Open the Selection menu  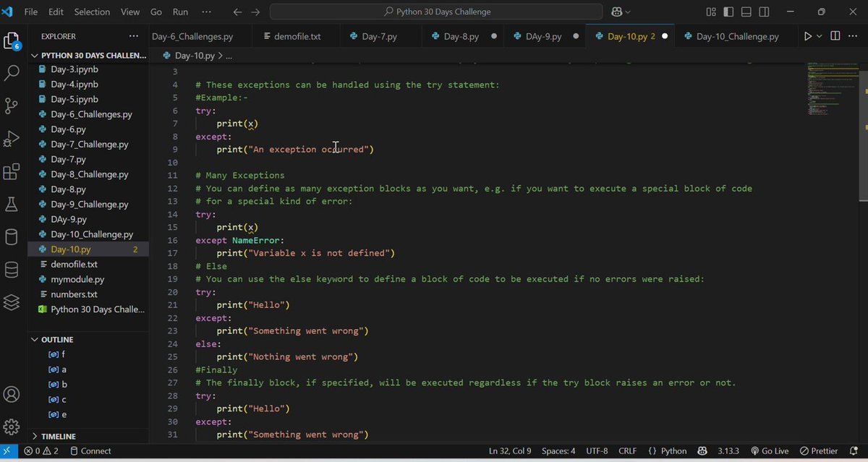click(93, 12)
